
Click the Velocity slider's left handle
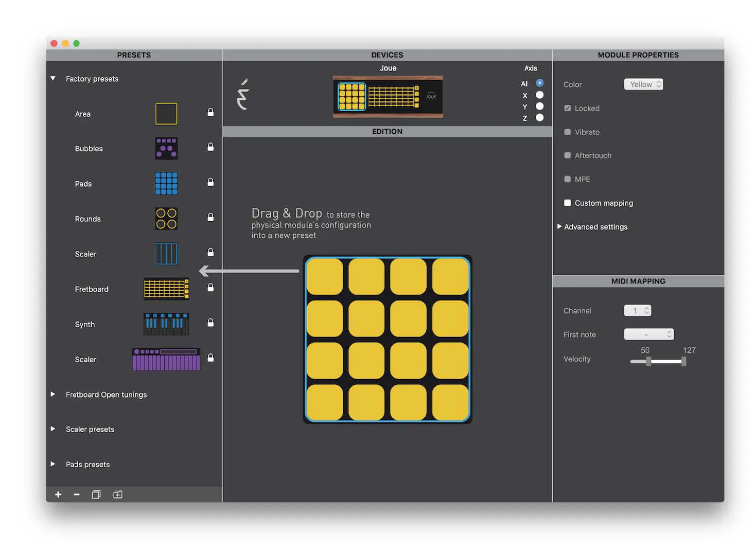point(648,362)
